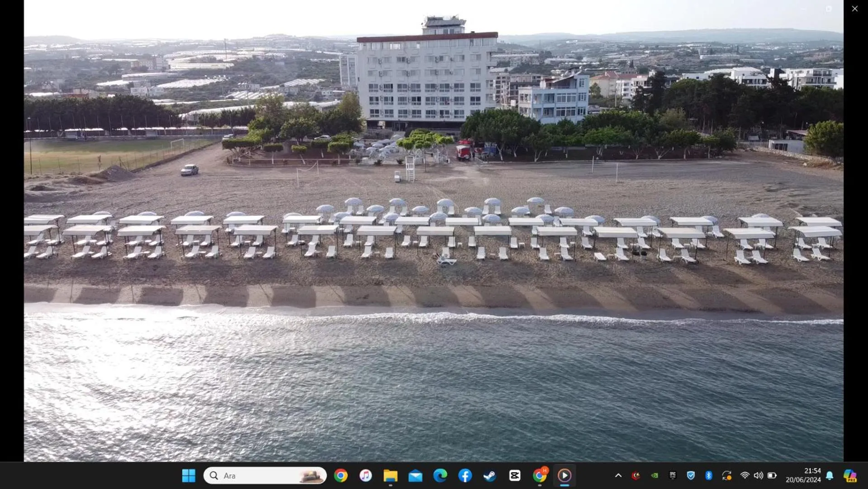Screen dimensions: 868x489
Task: Launch Microsoft Edge browser
Action: [440, 475]
